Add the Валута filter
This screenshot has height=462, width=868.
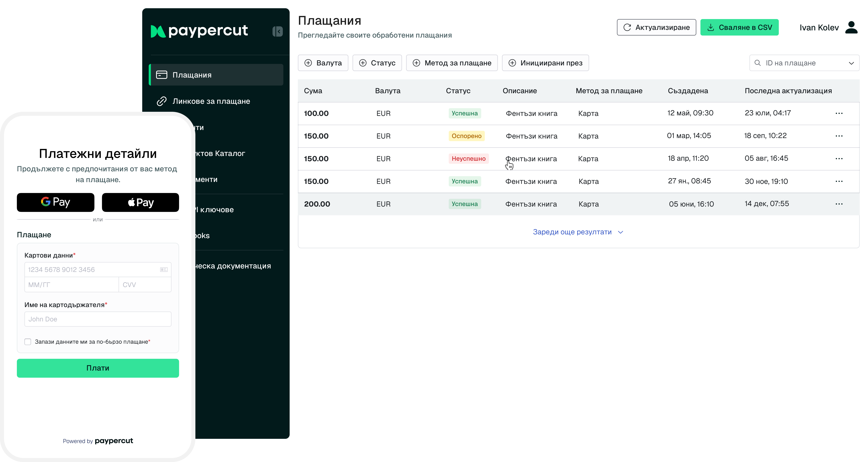(323, 63)
